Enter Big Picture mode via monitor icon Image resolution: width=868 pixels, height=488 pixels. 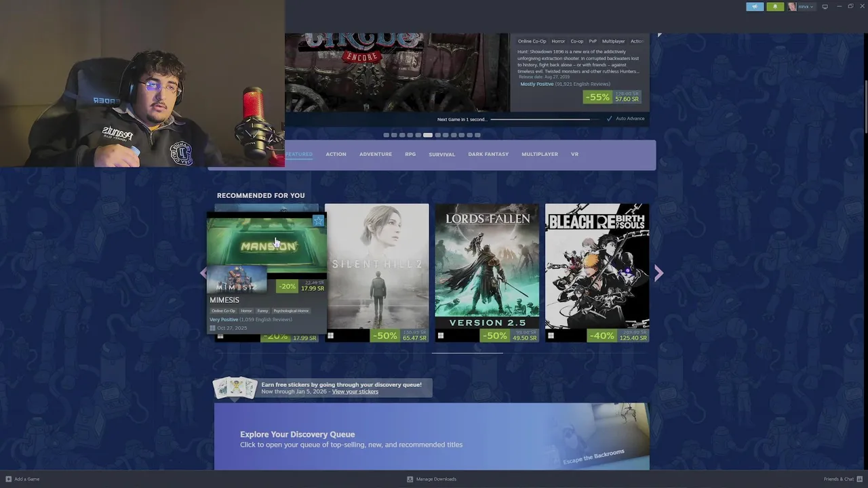tap(825, 7)
